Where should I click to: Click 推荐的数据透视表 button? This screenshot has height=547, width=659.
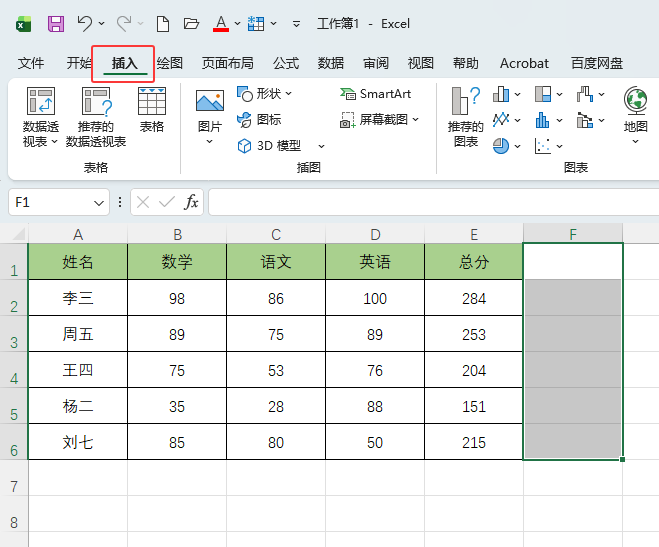pos(96,117)
